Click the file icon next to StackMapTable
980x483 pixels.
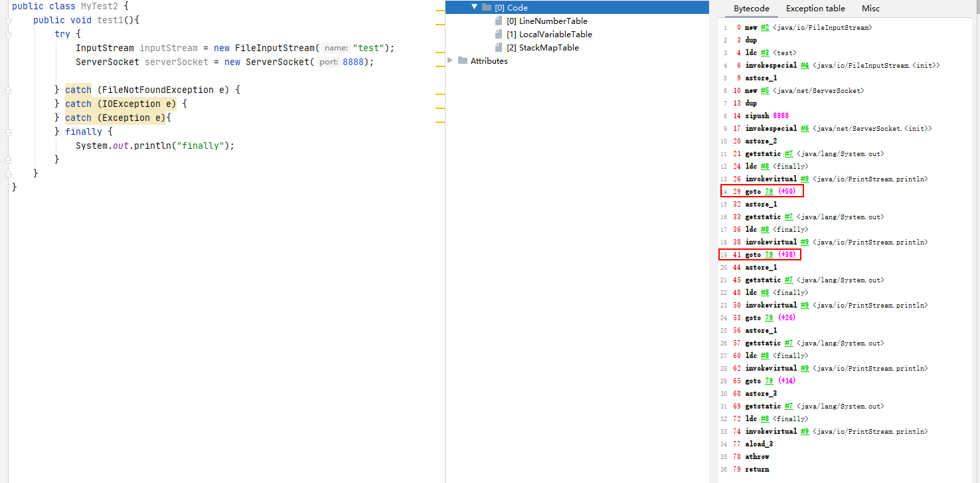tap(499, 47)
